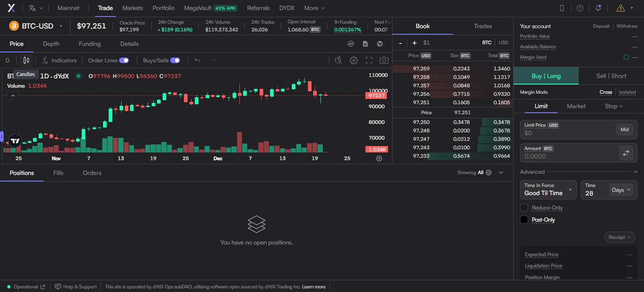Choose Isolated margin mode

point(627,92)
